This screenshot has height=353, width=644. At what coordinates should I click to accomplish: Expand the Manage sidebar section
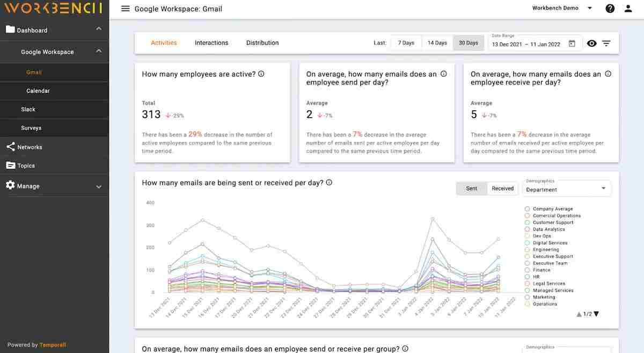point(99,186)
